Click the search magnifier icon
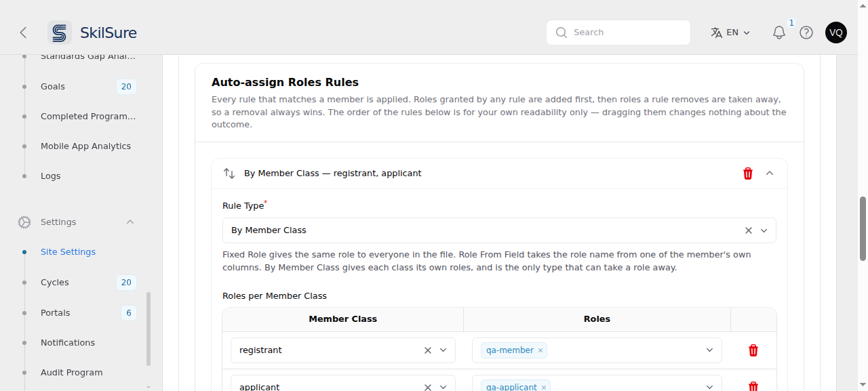This screenshot has width=868, height=391. tap(561, 33)
